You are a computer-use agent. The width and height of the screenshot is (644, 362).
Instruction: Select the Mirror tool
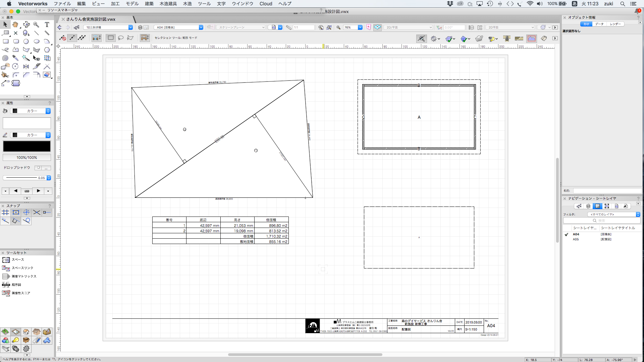tap(26, 66)
